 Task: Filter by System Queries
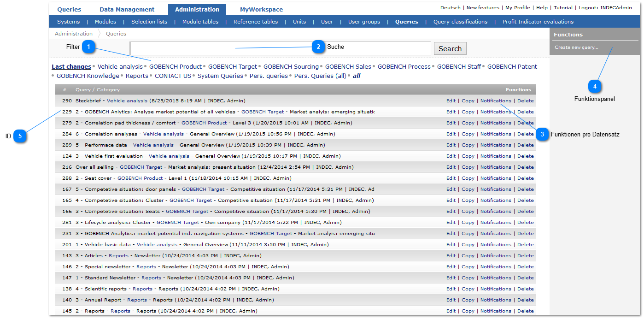pyautogui.click(x=220, y=76)
